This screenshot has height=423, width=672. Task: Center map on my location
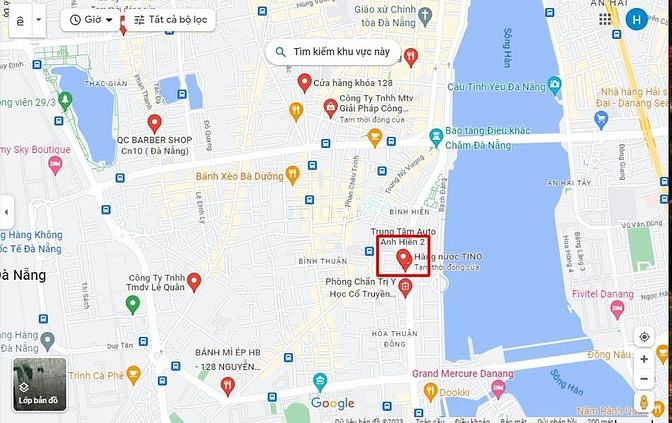(644, 337)
